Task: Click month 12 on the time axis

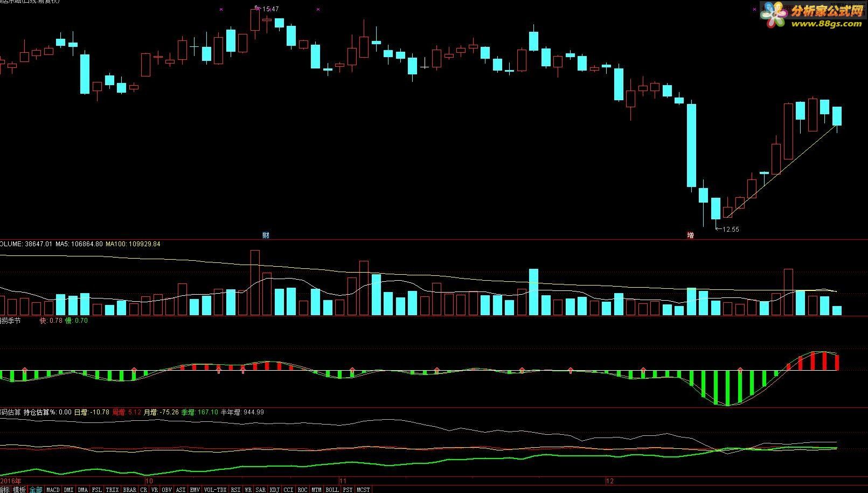Action: (x=609, y=481)
